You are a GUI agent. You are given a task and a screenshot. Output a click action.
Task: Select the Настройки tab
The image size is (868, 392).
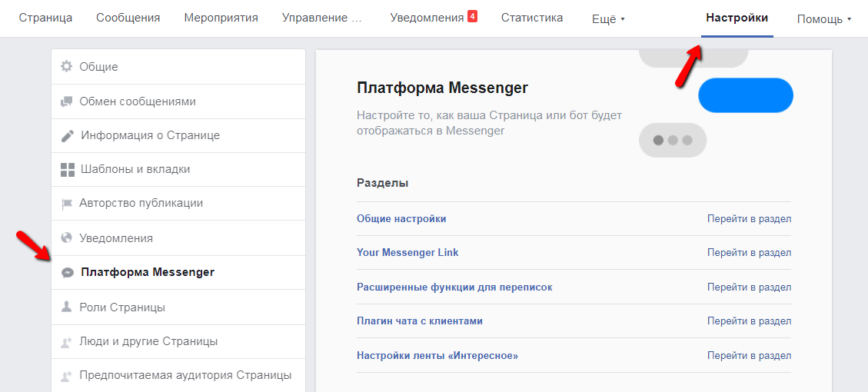pyautogui.click(x=737, y=18)
